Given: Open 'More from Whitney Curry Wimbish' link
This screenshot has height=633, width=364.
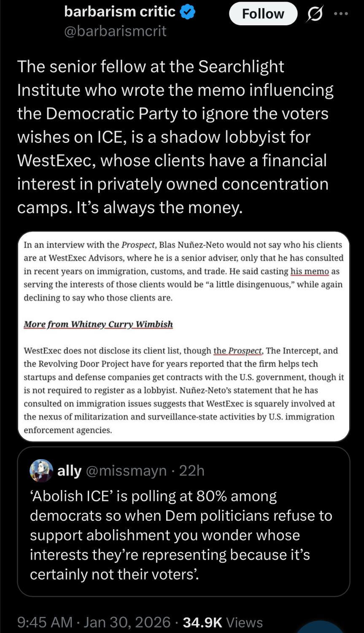Looking at the screenshot, I should point(98,324).
